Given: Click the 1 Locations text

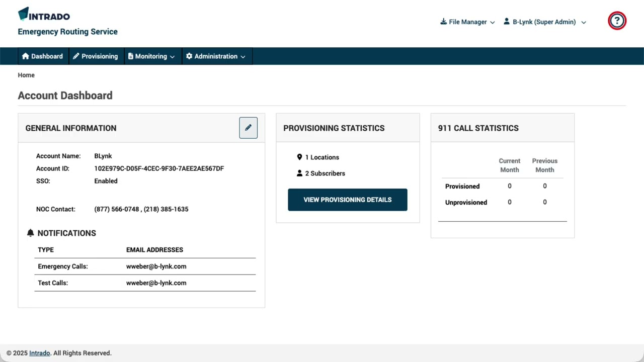Looking at the screenshot, I should pyautogui.click(x=322, y=157).
